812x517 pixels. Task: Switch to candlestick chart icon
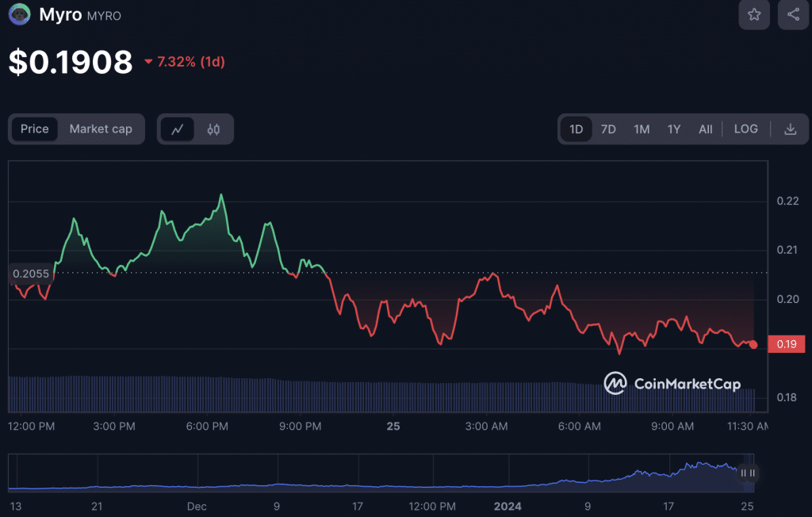(213, 129)
